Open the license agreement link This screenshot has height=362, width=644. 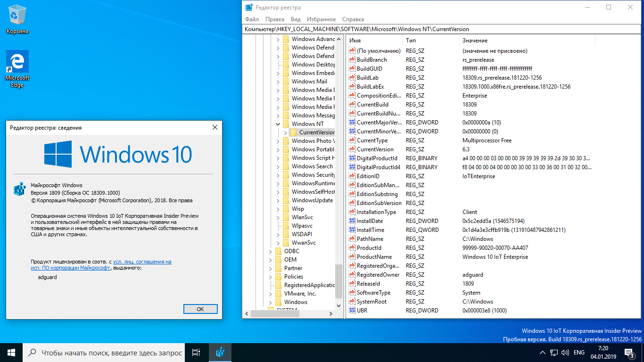pos(101,264)
